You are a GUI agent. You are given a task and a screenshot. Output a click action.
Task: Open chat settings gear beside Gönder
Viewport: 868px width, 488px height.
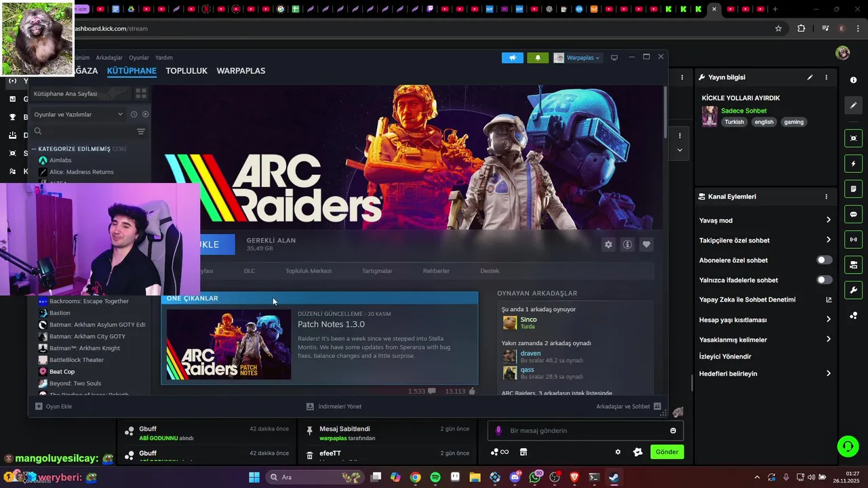[618, 452]
